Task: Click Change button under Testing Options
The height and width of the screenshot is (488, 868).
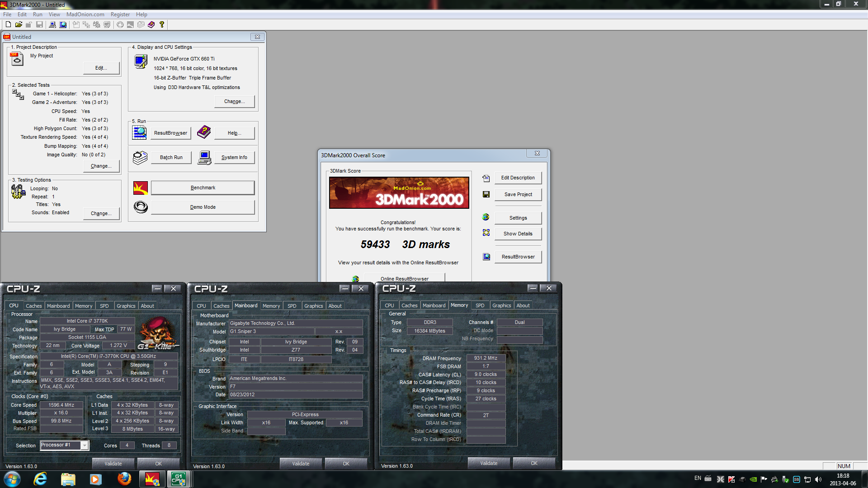Action: [x=101, y=214]
